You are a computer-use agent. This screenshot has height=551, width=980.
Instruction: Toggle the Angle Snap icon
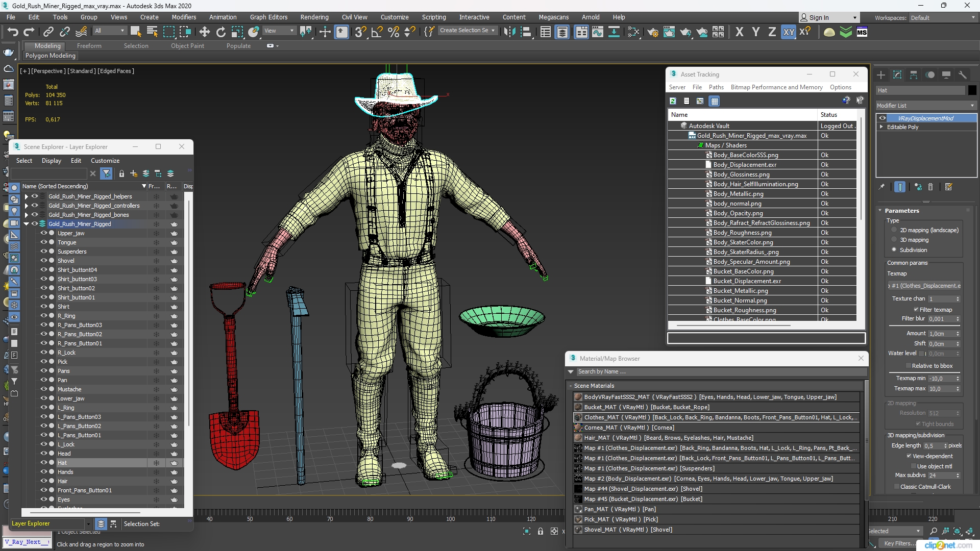click(x=377, y=32)
